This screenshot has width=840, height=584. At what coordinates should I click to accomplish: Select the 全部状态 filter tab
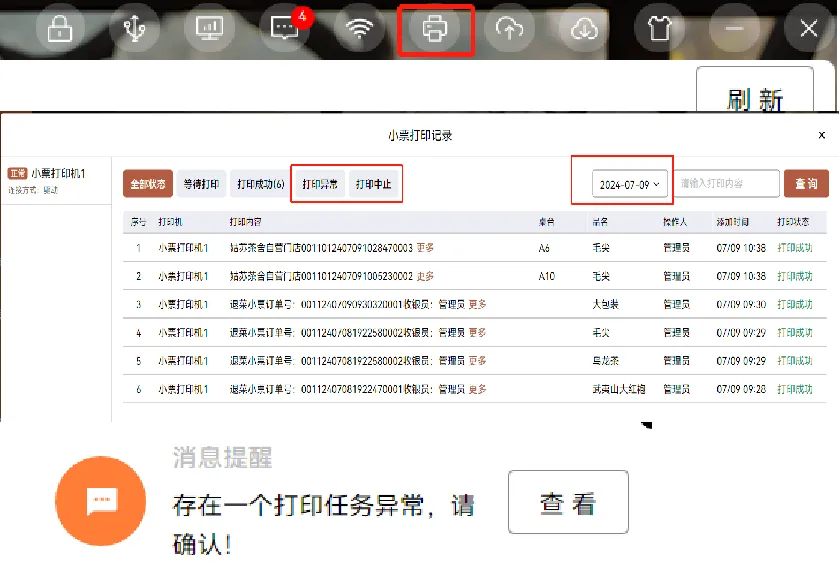[148, 184]
